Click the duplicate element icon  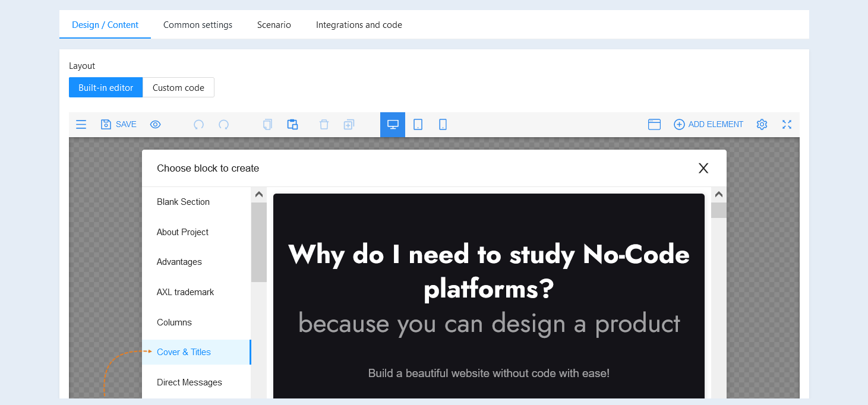click(349, 125)
